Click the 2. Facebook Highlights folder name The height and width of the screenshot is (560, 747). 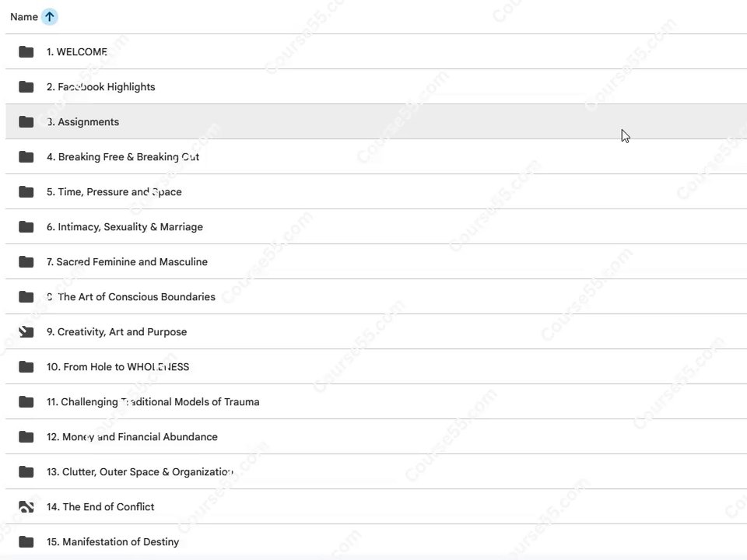click(101, 86)
